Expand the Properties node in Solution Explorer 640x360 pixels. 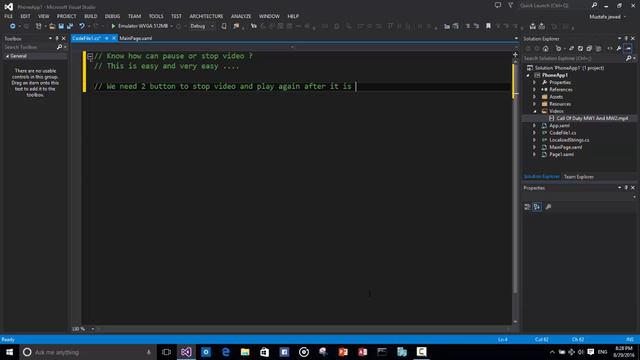point(534,82)
